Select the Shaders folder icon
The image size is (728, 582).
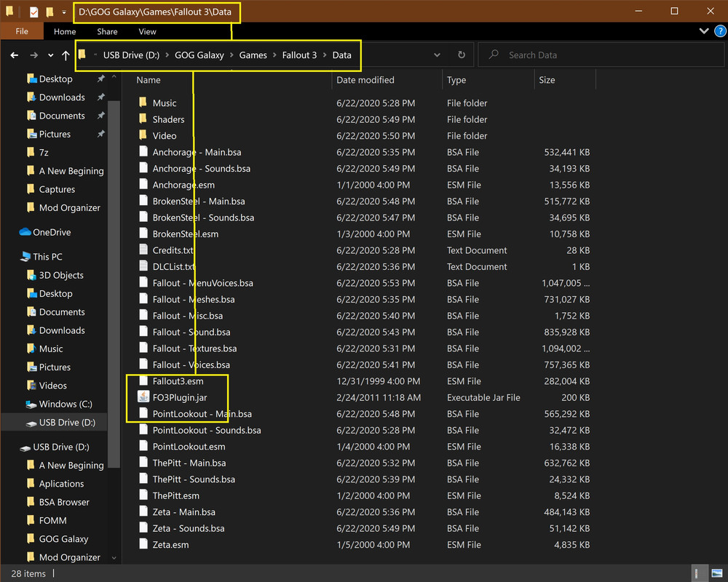coord(143,119)
